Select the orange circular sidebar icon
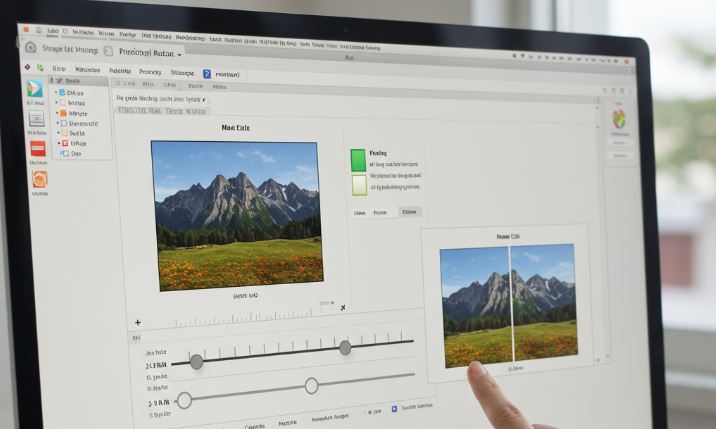The image size is (716, 429). click(x=40, y=179)
